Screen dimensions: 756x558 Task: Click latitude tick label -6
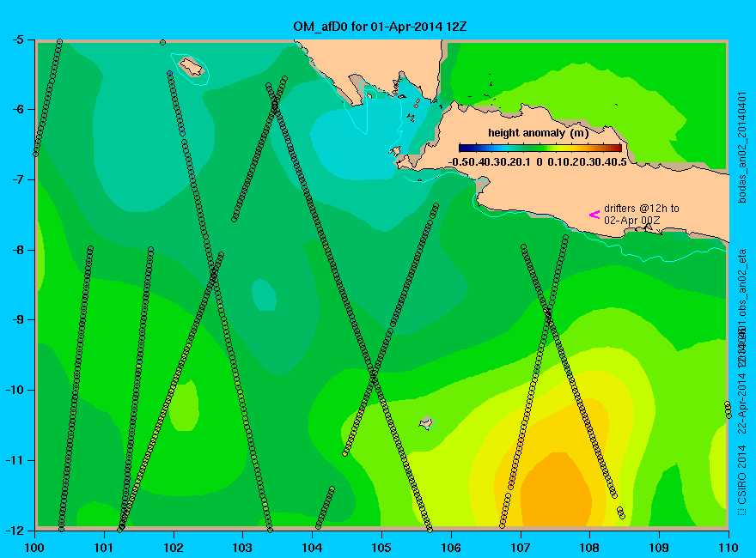17,109
